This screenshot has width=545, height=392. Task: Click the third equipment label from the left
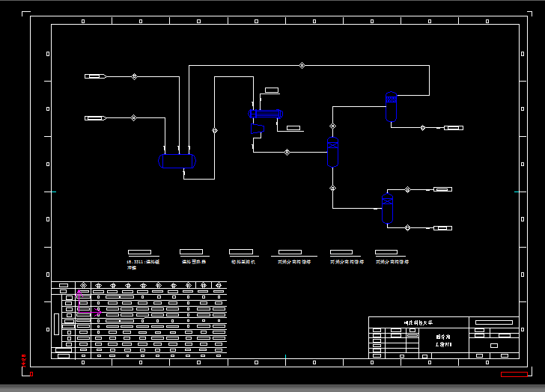pyautogui.click(x=243, y=262)
